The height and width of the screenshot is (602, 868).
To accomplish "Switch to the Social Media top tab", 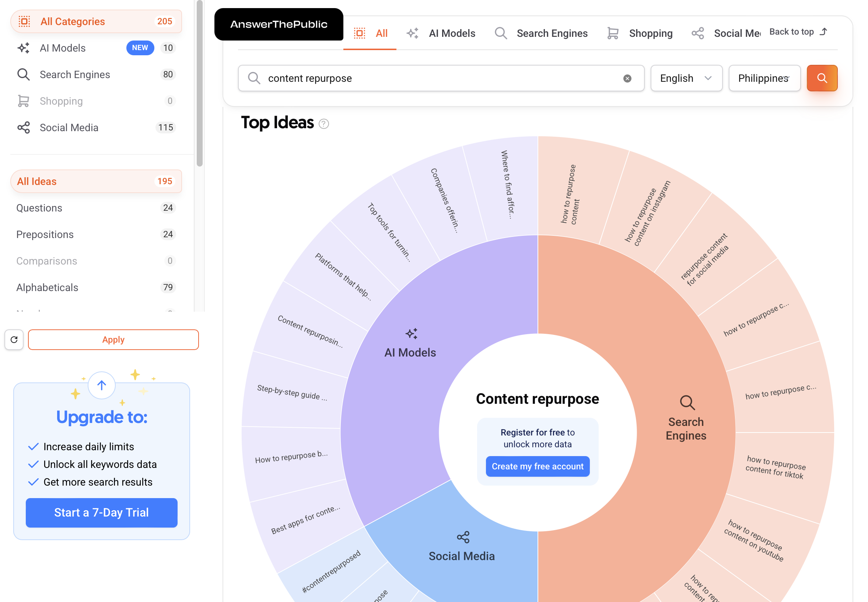I will (x=726, y=33).
